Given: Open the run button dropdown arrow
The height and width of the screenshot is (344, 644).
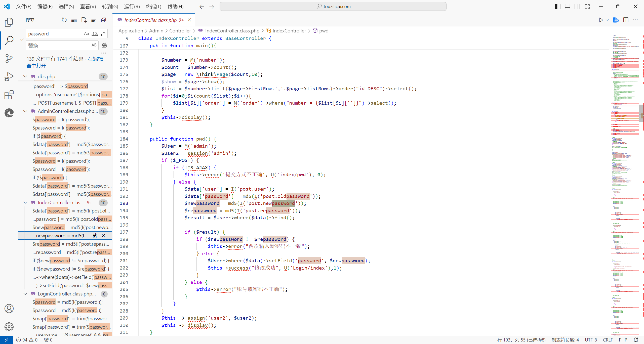Looking at the screenshot, I should tap(607, 20).
